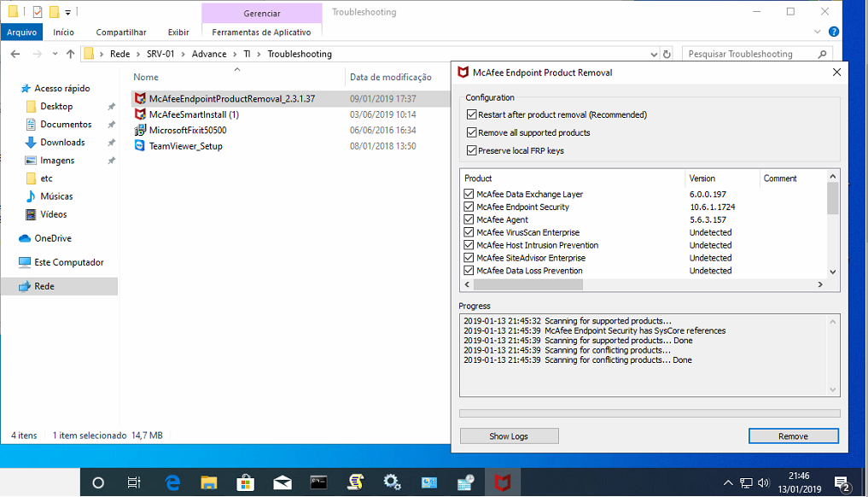Expand path chevron after SRV-01
The height and width of the screenshot is (497, 868).
pos(184,54)
